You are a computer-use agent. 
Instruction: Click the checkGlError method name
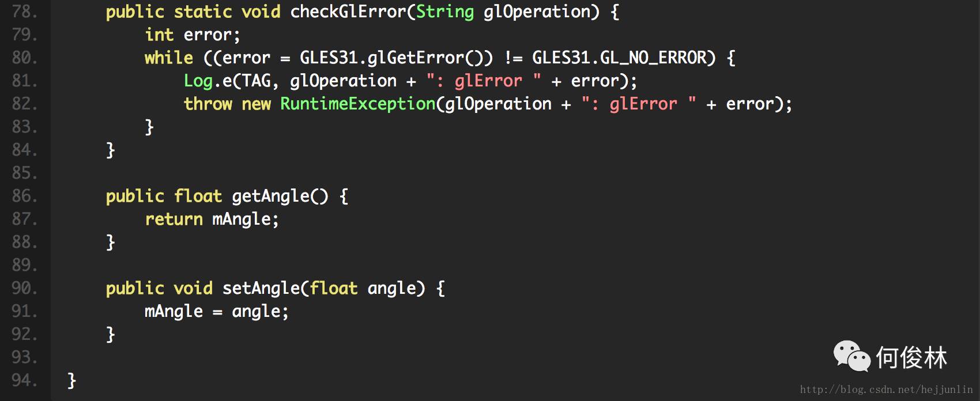click(348, 12)
